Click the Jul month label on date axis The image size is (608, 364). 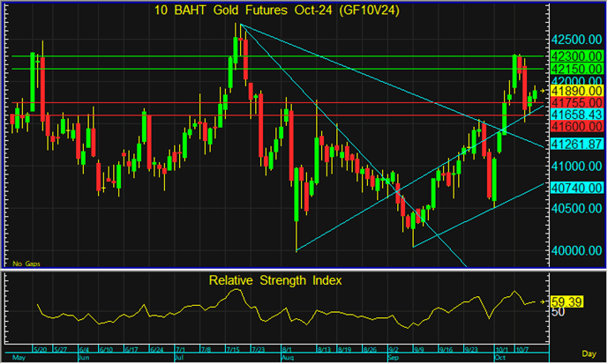(x=179, y=356)
